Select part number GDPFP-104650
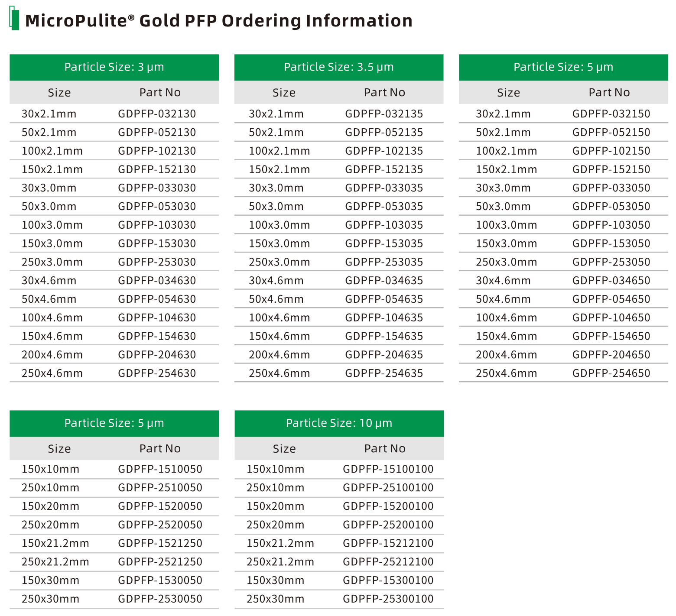 [611, 318]
